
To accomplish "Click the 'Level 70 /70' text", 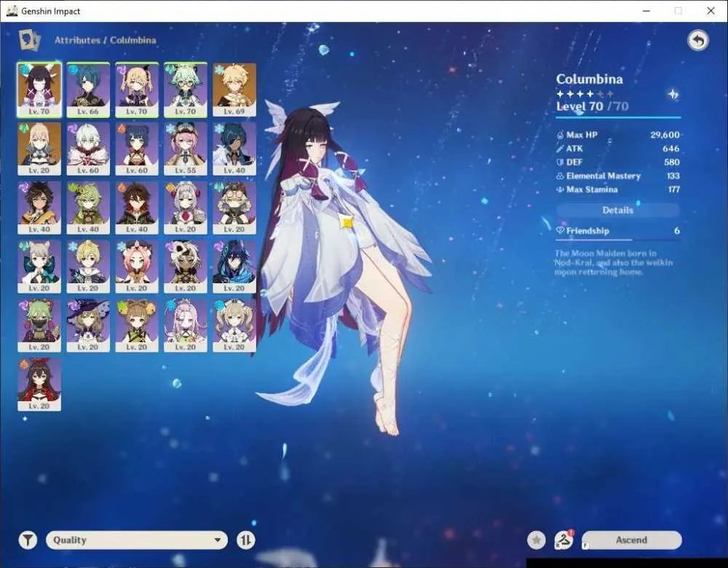I will [593, 106].
